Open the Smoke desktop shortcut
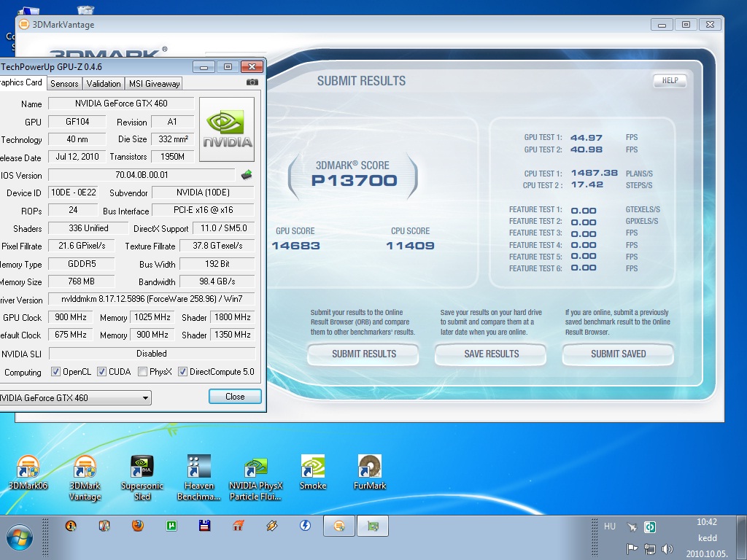The image size is (747, 560). point(313,472)
